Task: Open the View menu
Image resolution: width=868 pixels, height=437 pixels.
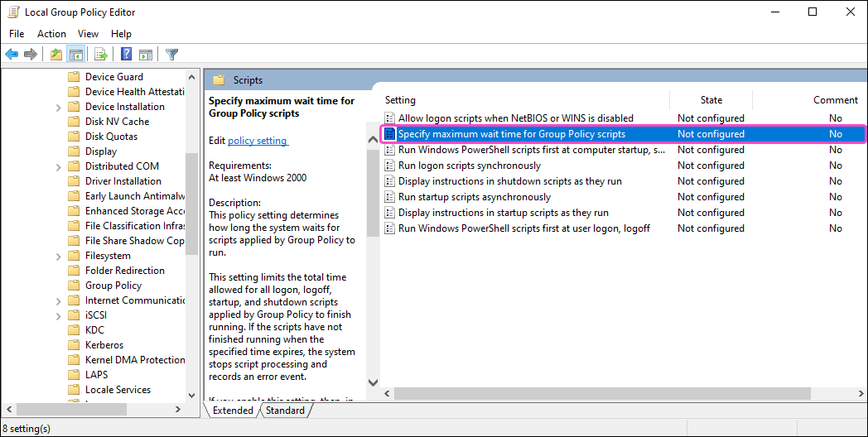Action: [x=88, y=34]
